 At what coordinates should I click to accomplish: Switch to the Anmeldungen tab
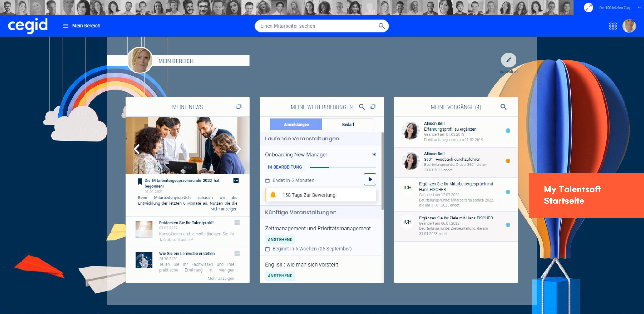pyautogui.click(x=296, y=124)
